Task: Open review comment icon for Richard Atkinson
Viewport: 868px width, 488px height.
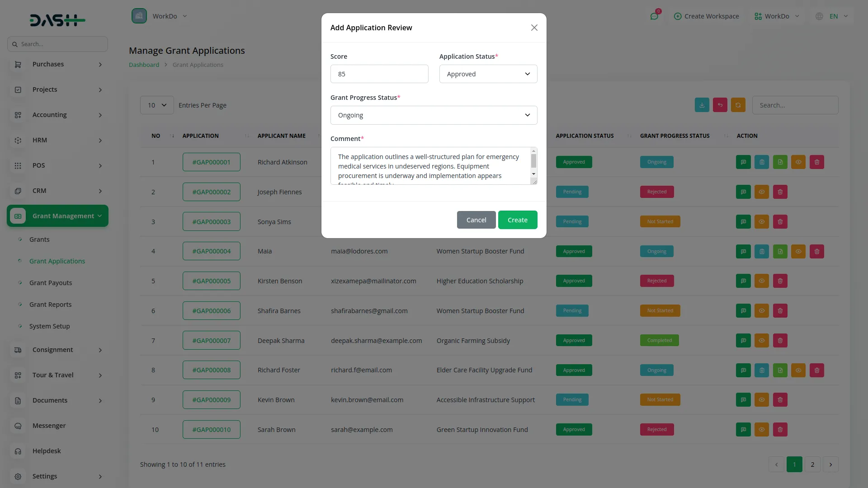Action: [743, 162]
